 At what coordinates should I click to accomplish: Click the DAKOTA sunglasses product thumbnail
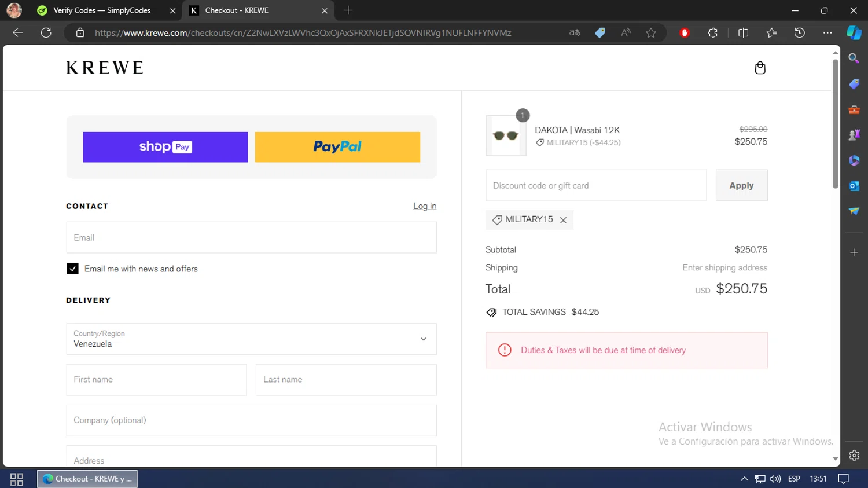click(x=506, y=136)
